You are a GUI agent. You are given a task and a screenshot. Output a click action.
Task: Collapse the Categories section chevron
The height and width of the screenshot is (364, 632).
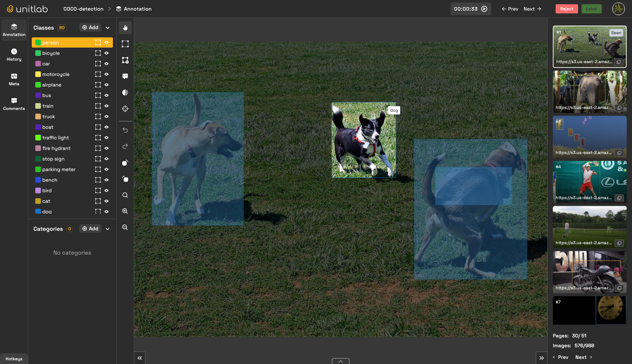click(107, 229)
